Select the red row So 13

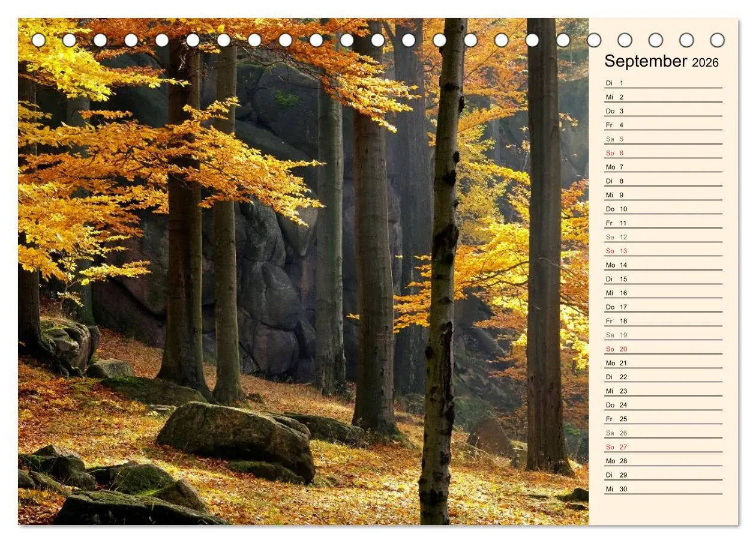(663, 250)
